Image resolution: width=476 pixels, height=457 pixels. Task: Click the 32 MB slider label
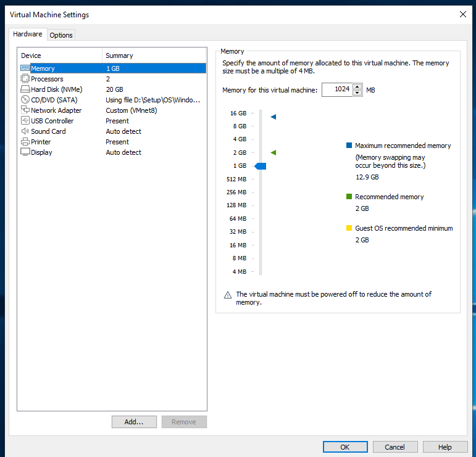click(238, 231)
